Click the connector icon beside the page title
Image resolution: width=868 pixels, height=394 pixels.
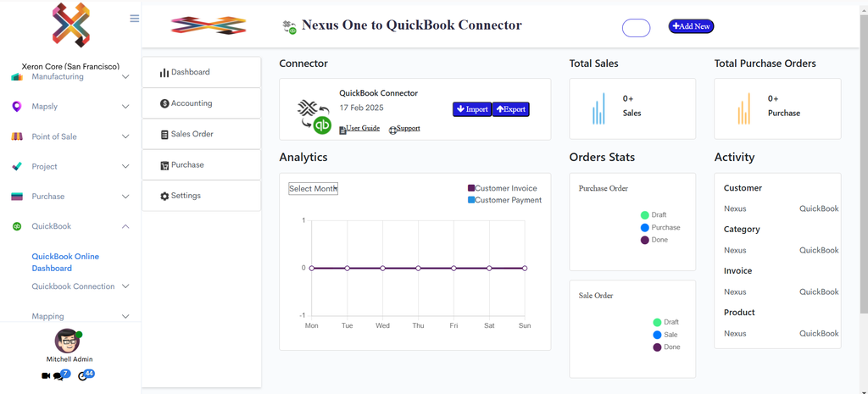pyautogui.click(x=289, y=27)
